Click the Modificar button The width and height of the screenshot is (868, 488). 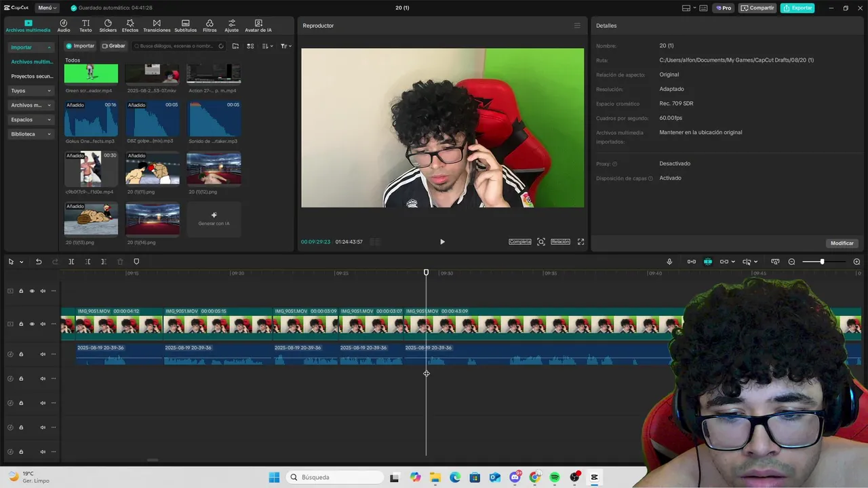pyautogui.click(x=842, y=243)
